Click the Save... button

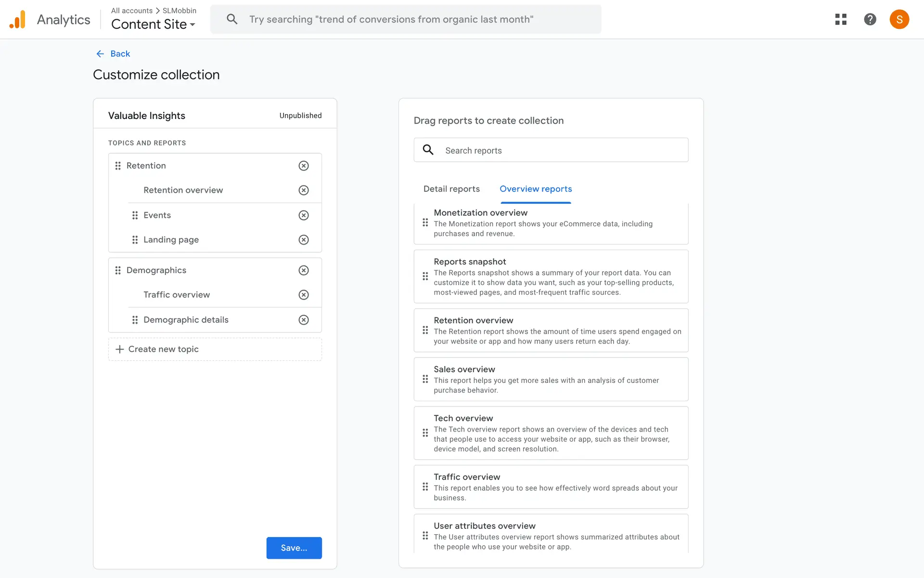click(294, 548)
